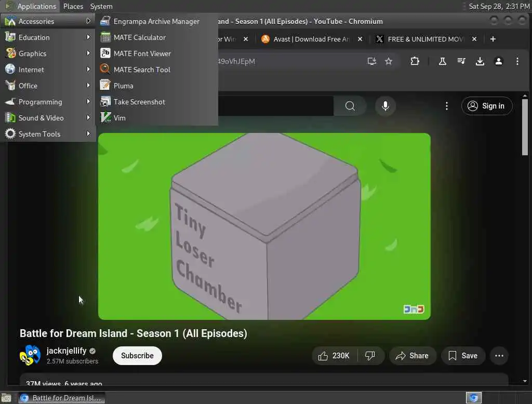The width and height of the screenshot is (532, 404).
Task: Expand the Graphics submenu
Action: point(48,53)
